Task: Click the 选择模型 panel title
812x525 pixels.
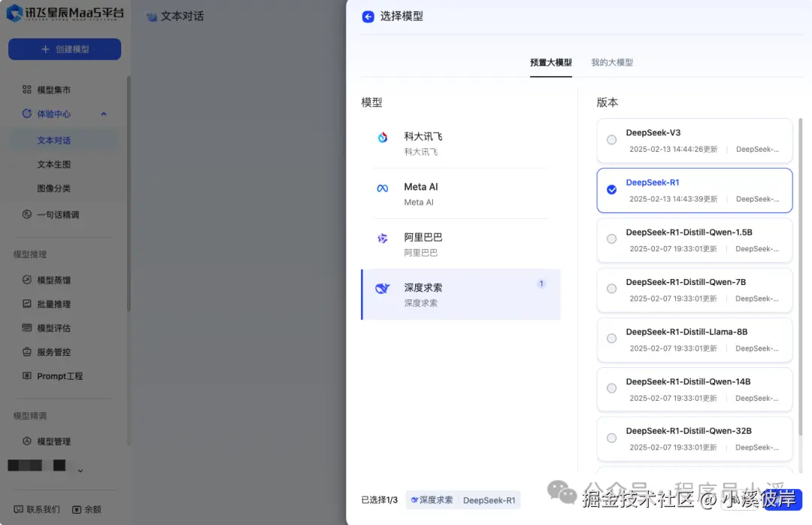Action: (x=401, y=17)
